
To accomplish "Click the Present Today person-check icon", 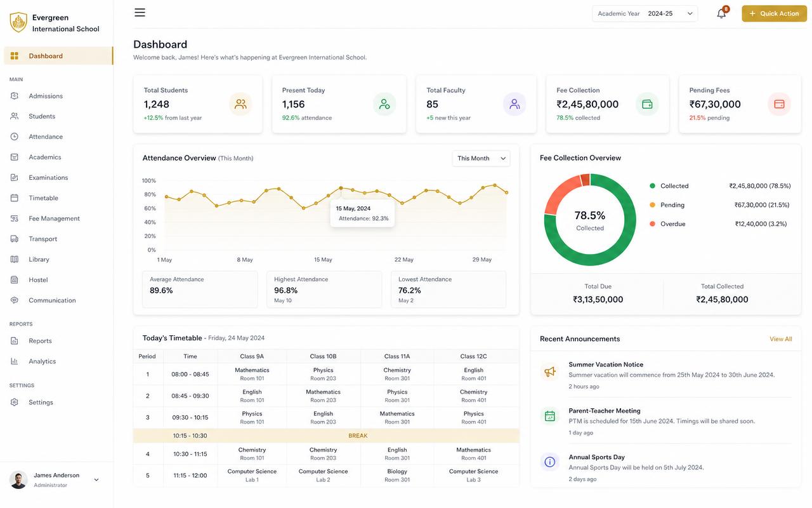I will [384, 104].
